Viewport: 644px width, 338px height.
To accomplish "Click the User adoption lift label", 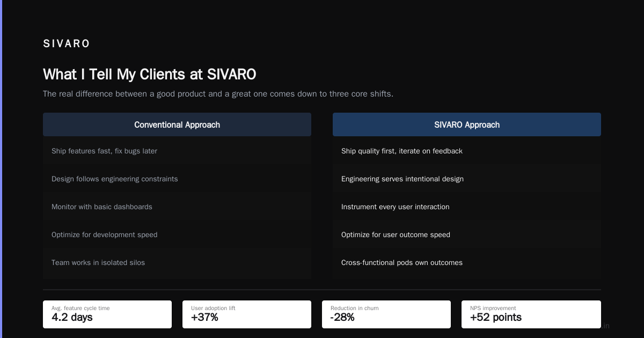I will point(213,308).
